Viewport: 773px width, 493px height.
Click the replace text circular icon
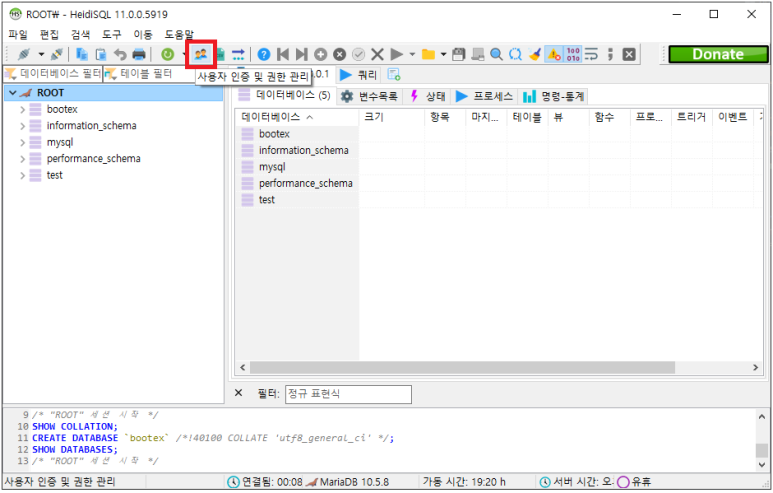515,54
